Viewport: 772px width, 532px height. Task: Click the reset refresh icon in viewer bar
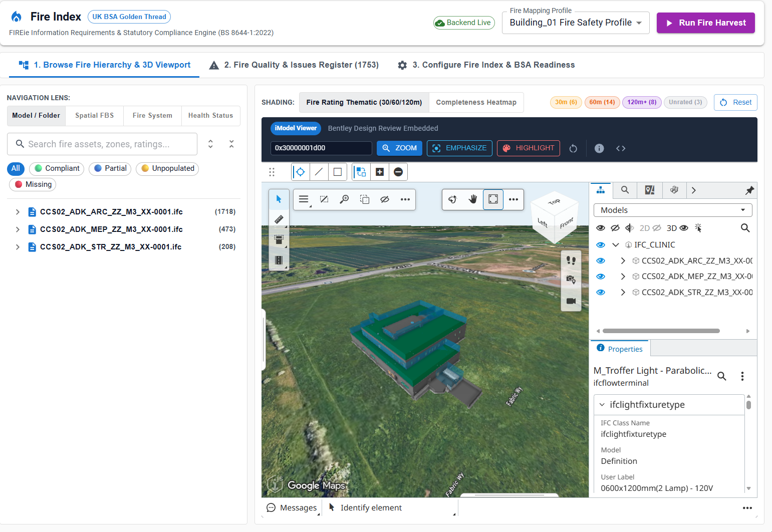pos(573,148)
